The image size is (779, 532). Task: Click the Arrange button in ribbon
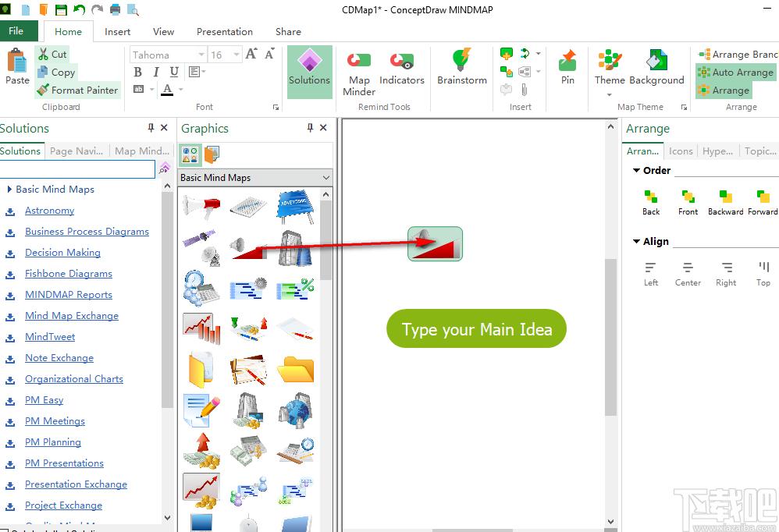tap(724, 90)
